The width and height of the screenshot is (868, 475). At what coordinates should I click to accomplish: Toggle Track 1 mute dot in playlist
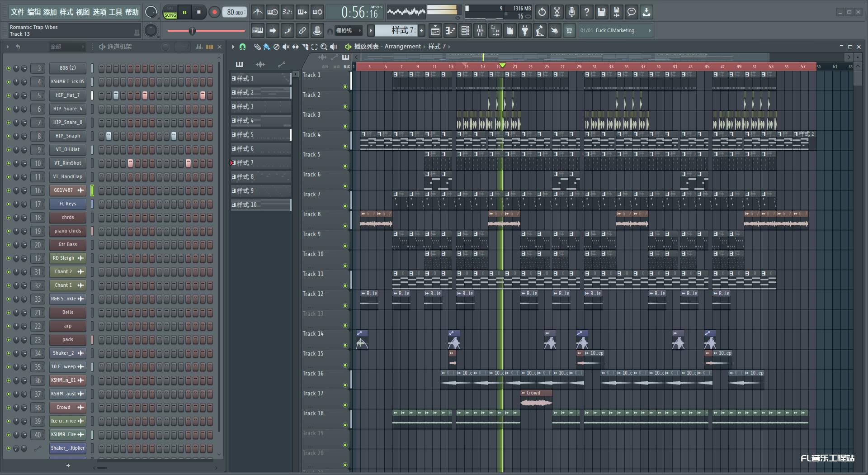point(345,87)
